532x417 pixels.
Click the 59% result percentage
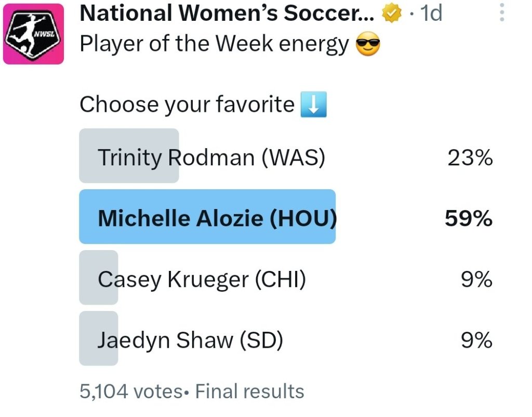pos(469,218)
